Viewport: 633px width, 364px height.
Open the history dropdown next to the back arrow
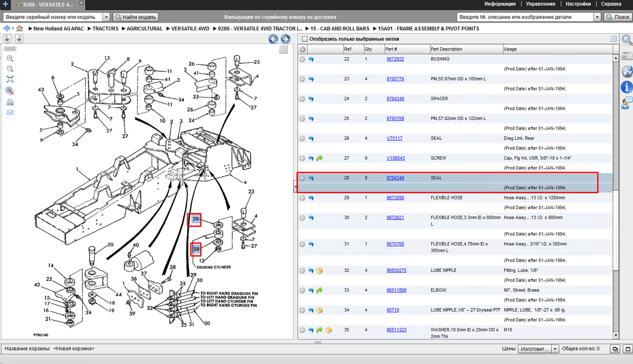13,29
